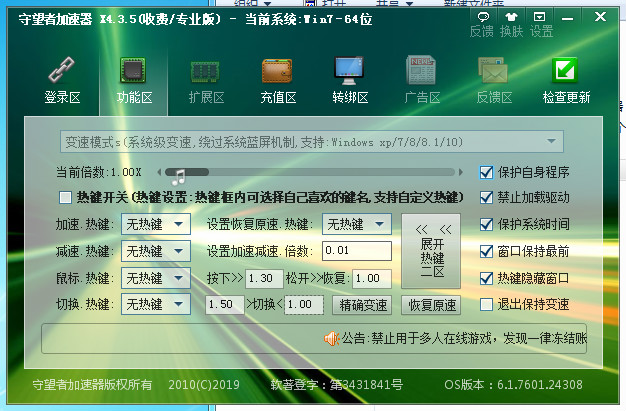
Task: Open the 广告区 newspaper icon
Action: tap(421, 70)
